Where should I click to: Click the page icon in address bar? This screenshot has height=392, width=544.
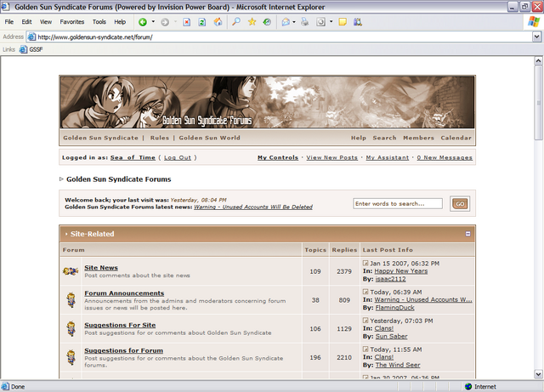click(x=31, y=37)
